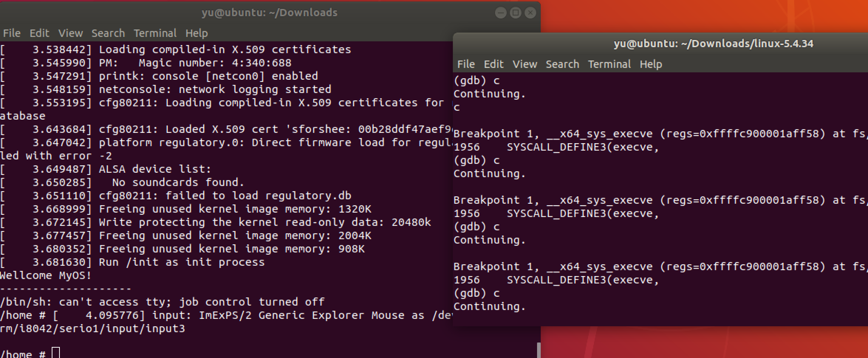Screen dimensions: 868x358
Task: Click 'network logging started' line
Action: click(x=255, y=89)
